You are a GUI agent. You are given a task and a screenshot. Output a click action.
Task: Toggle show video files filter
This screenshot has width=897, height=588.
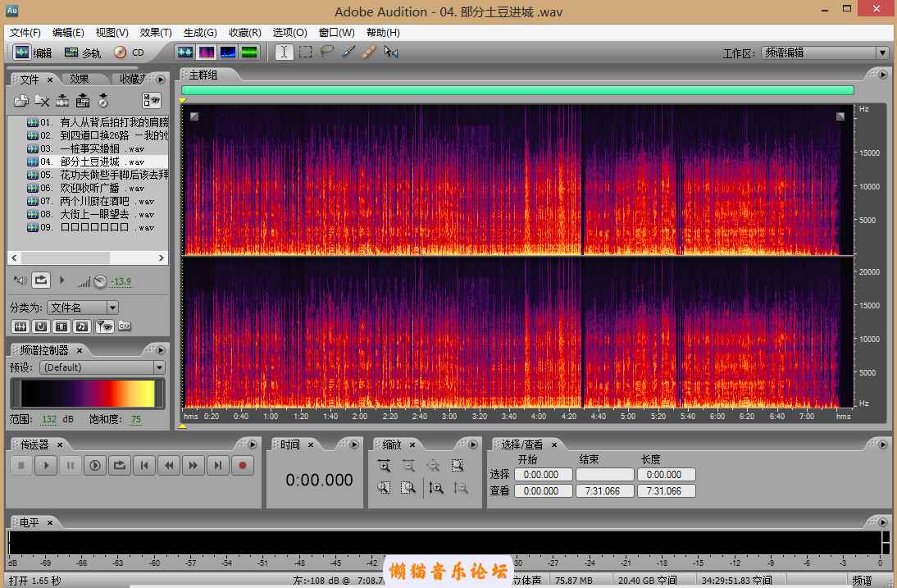point(61,326)
